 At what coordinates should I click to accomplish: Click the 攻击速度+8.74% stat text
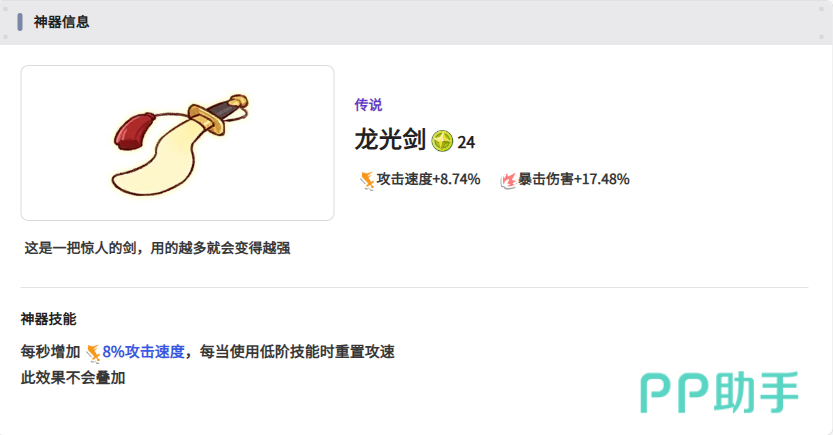click(x=428, y=180)
